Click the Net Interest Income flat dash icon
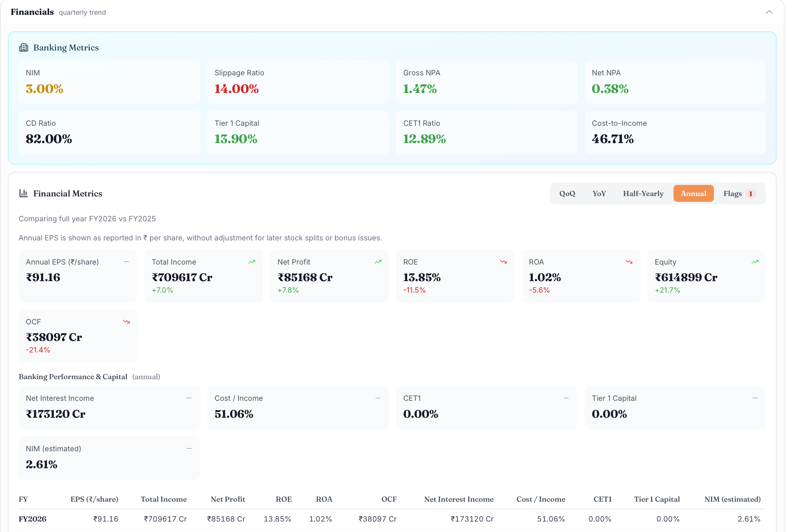This screenshot has width=786, height=532. [x=189, y=398]
